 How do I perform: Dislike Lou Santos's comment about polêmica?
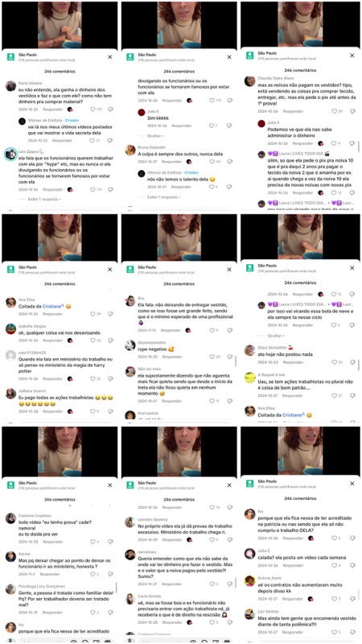(352, 632)
